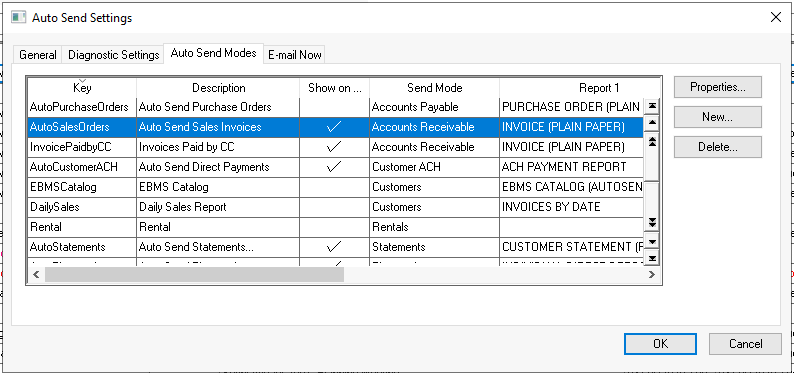794x373 pixels.
Task: Close the Auto Send Settings dialog
Action: [x=775, y=17]
